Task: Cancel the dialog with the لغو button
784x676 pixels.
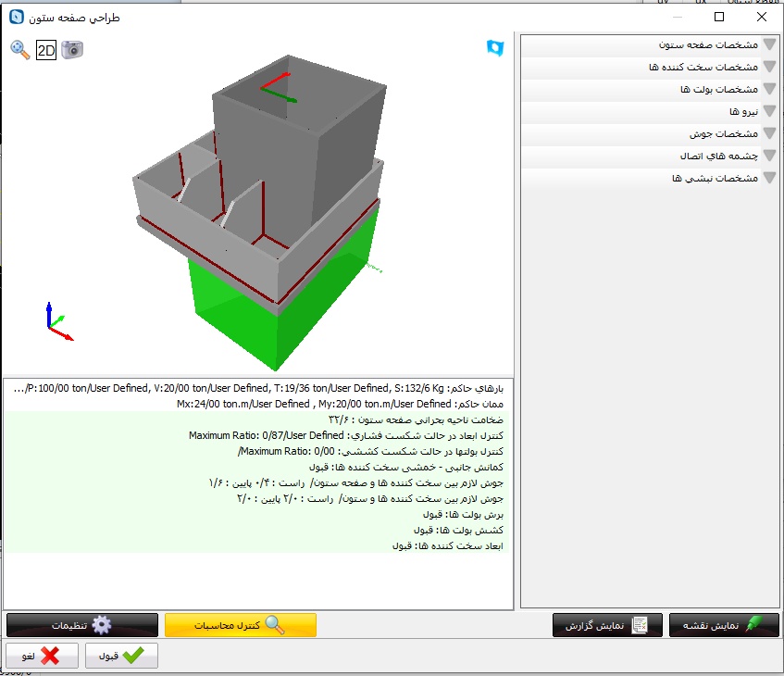Action: click(x=41, y=656)
